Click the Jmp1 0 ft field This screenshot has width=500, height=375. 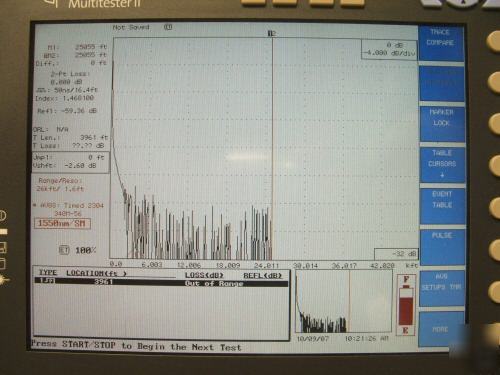click(x=69, y=157)
